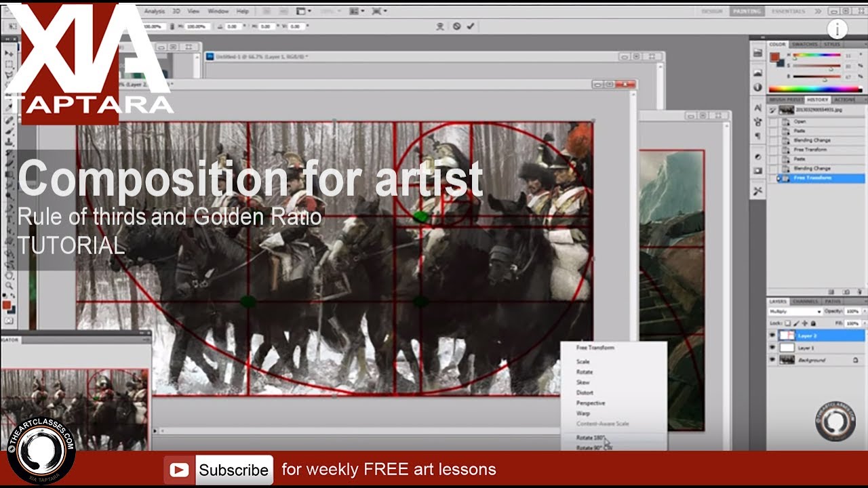Set history brush source beside first Blending Change
The image size is (868, 488).
(x=772, y=140)
